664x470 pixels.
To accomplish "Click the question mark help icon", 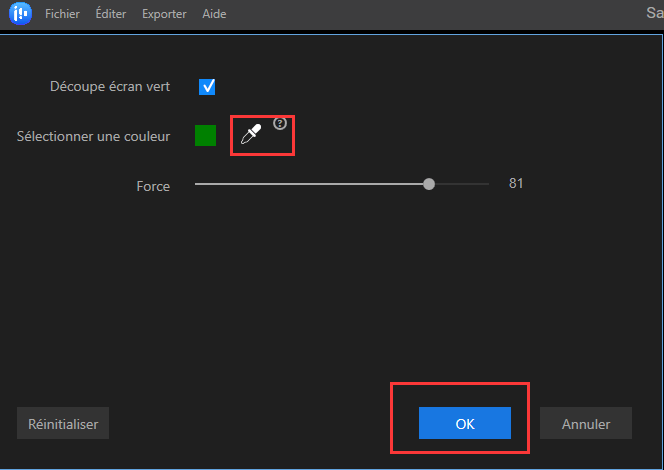I will 280,124.
